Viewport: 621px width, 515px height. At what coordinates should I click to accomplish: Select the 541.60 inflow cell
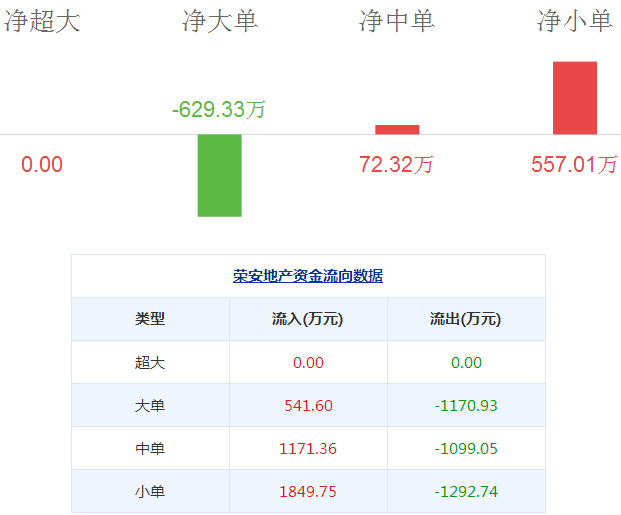pyautogui.click(x=308, y=406)
